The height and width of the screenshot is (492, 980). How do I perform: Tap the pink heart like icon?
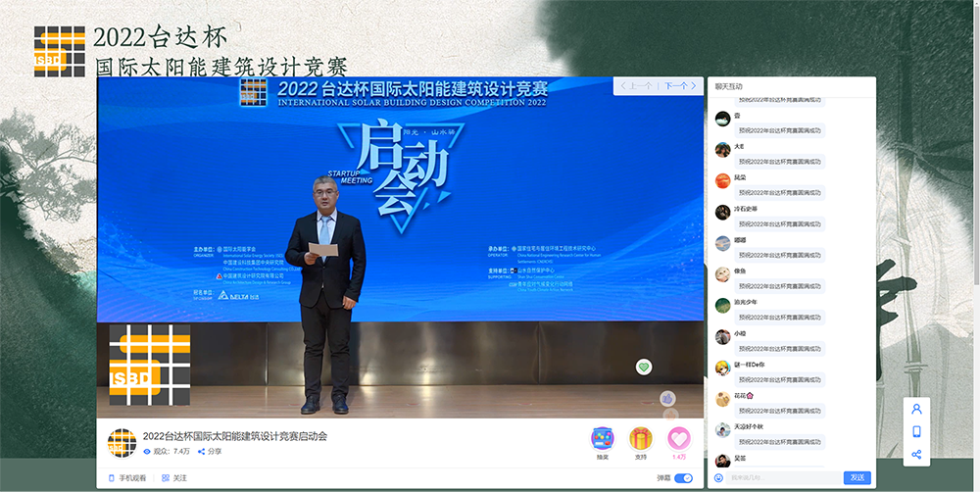tap(679, 439)
